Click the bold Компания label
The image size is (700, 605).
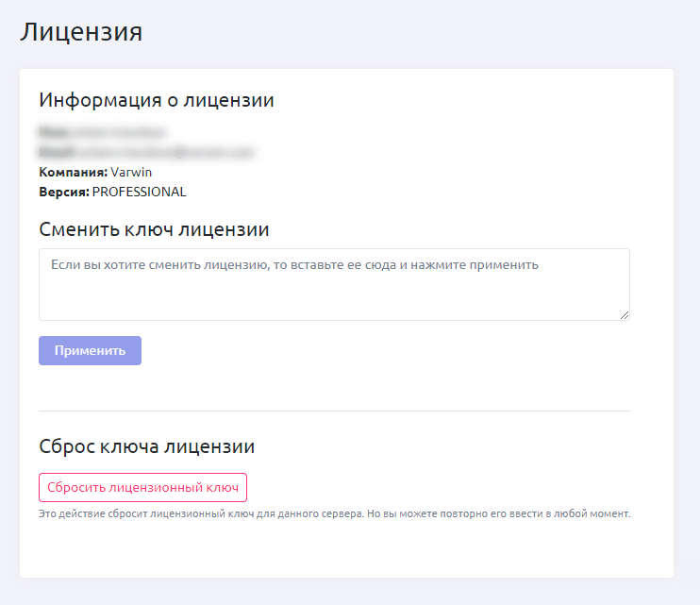click(x=73, y=172)
